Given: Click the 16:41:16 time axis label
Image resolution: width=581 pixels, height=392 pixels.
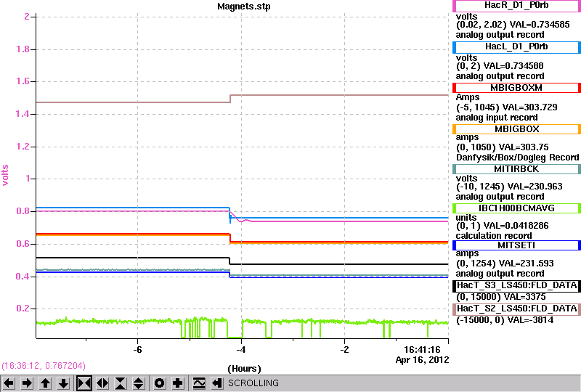Looking at the screenshot, I should point(422,350).
